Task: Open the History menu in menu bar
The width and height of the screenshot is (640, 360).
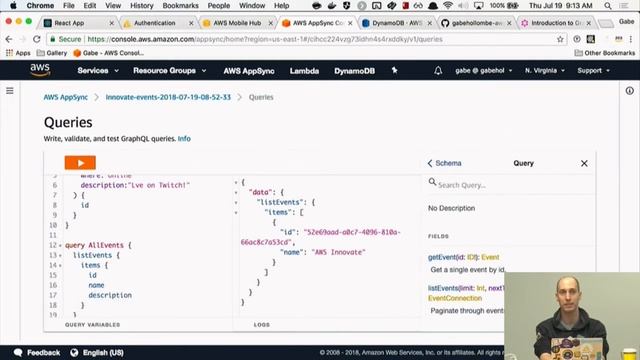Action: tap(142, 6)
